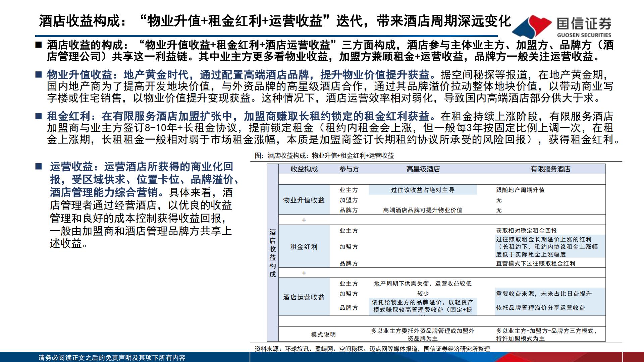Click the source note 资料来源：环球旅讯

372,349
